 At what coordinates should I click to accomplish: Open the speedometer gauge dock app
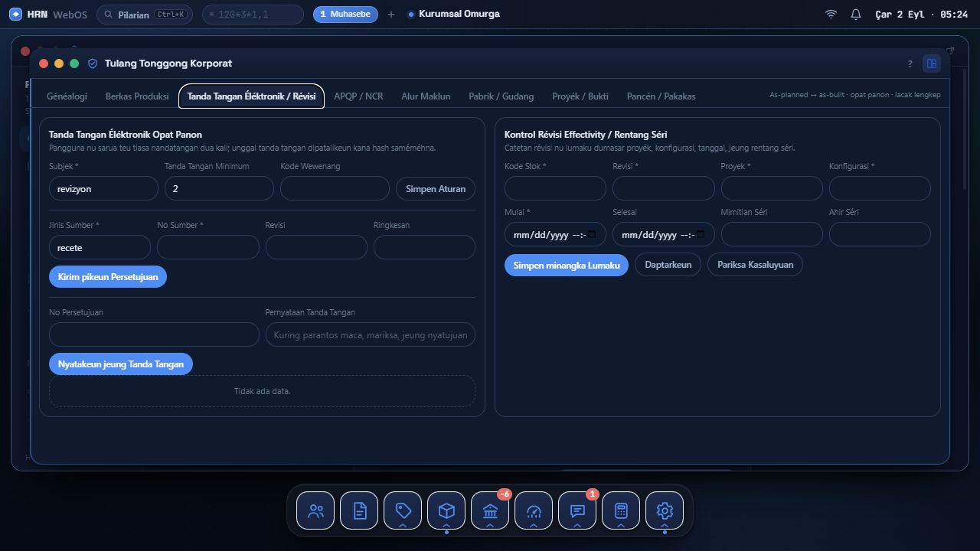click(x=534, y=510)
